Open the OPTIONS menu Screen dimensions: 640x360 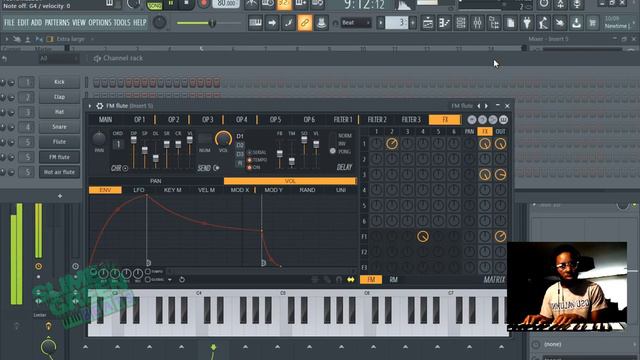click(x=100, y=22)
